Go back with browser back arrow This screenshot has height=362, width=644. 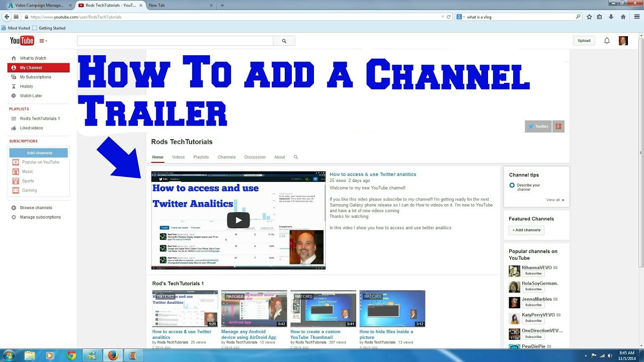tap(7, 17)
